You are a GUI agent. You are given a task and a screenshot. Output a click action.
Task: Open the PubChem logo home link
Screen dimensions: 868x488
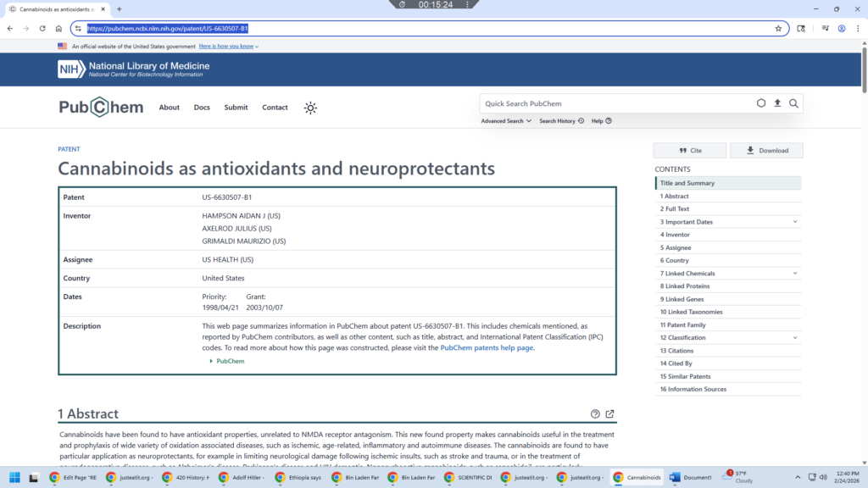[101, 108]
